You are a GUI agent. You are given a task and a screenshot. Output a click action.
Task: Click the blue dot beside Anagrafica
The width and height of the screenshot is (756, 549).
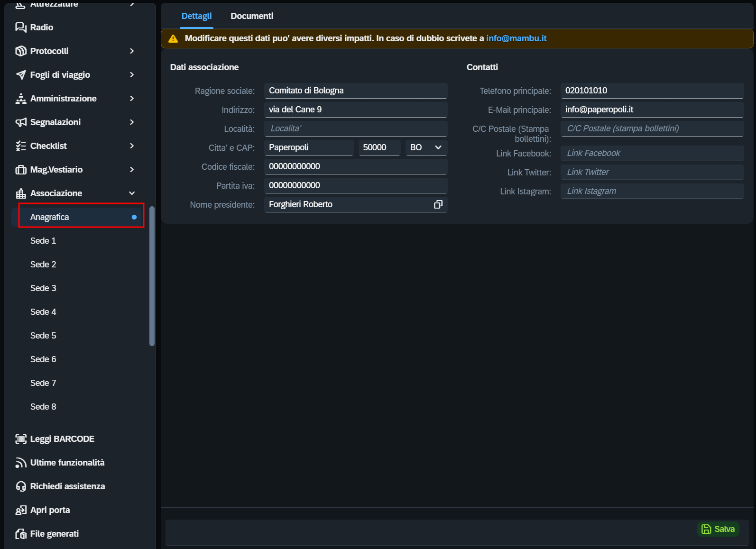click(x=134, y=217)
